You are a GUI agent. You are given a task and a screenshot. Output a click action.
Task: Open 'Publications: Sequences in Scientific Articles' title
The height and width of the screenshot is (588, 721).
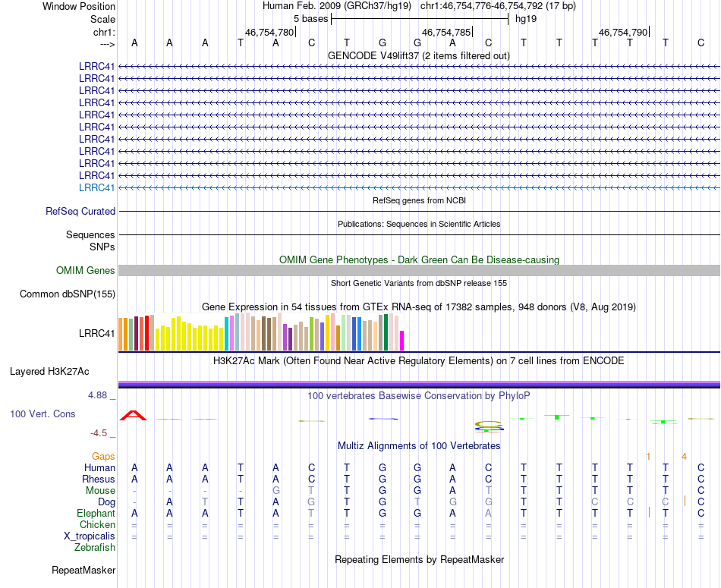point(419,224)
